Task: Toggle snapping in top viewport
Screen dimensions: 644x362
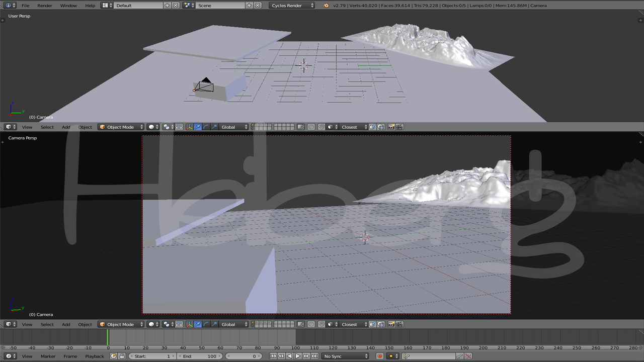Action: pos(322,127)
